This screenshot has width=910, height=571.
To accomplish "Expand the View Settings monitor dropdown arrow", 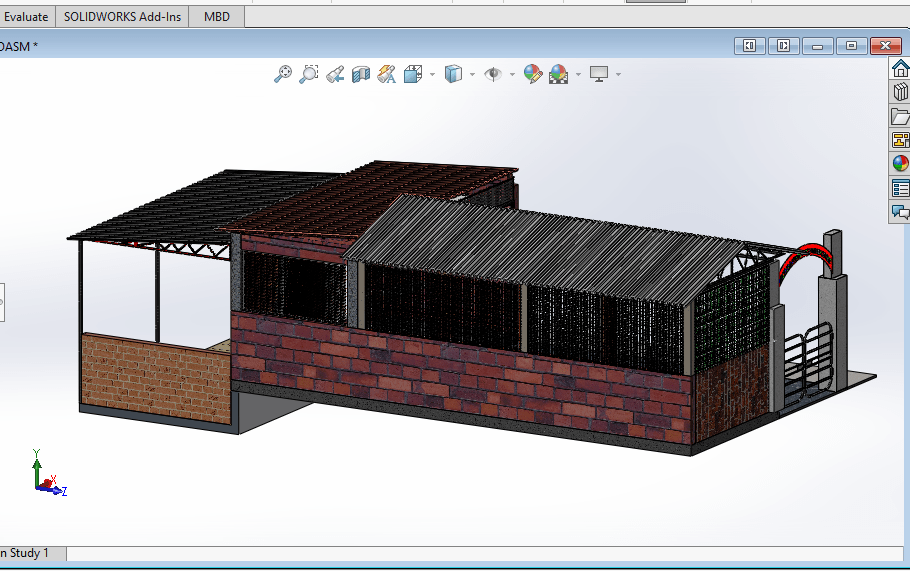I will pyautogui.click(x=618, y=74).
